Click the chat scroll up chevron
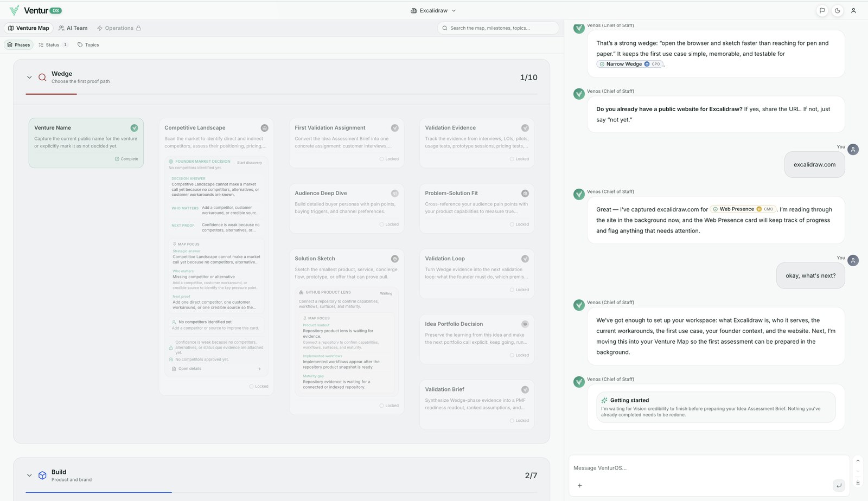Image resolution: width=868 pixels, height=501 pixels. pos(858,460)
